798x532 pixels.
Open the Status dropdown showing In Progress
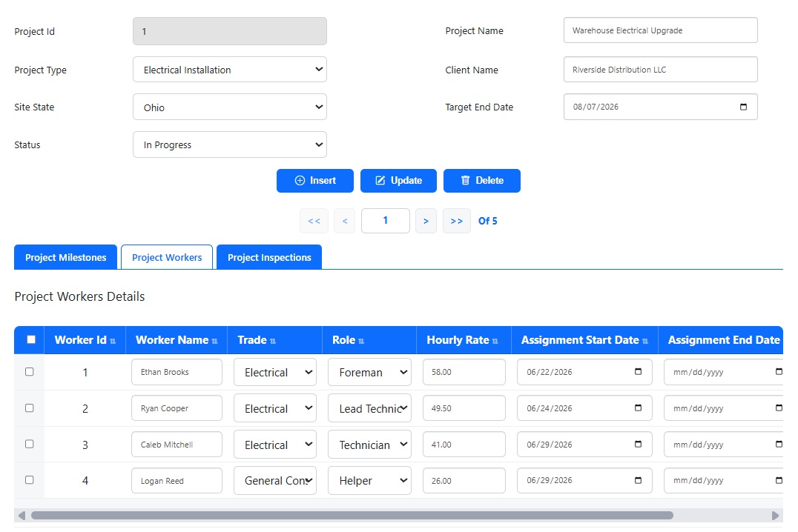pyautogui.click(x=229, y=144)
